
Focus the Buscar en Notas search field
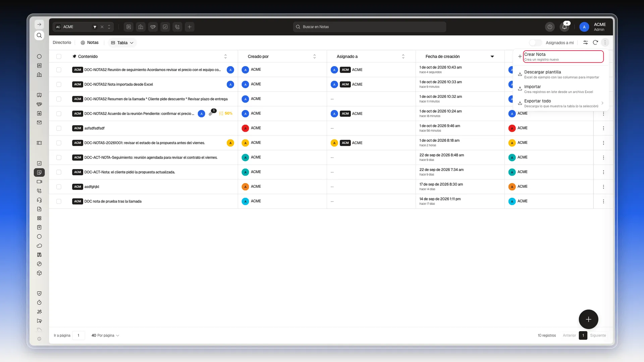[x=370, y=27]
